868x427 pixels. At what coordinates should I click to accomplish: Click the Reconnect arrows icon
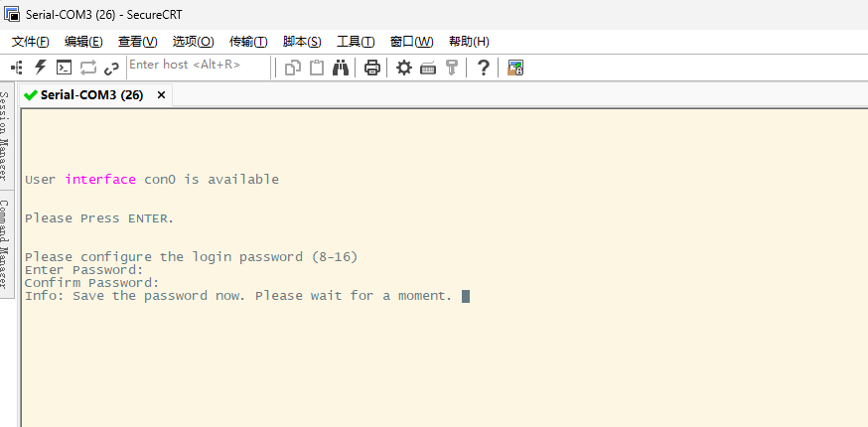click(88, 69)
